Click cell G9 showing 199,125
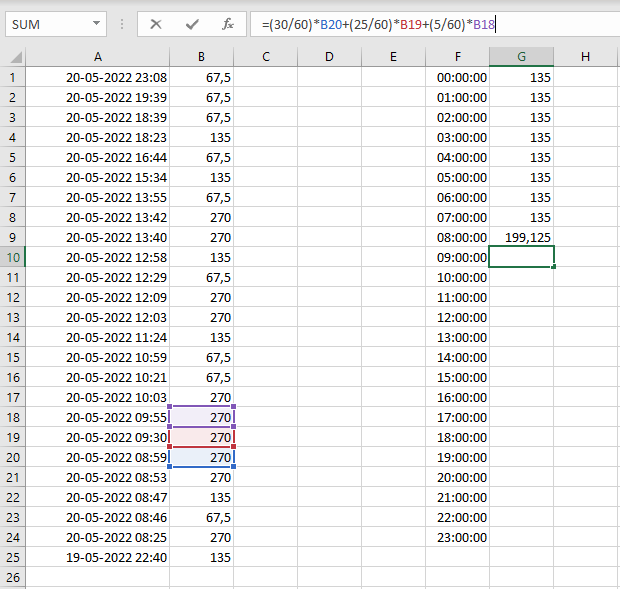The image size is (620, 589). click(x=522, y=237)
